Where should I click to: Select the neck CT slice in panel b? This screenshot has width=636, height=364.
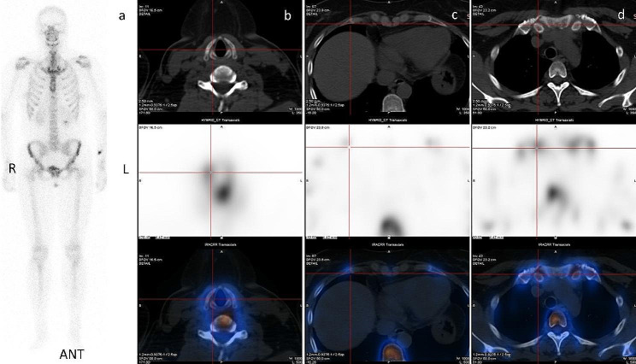tap(220, 60)
